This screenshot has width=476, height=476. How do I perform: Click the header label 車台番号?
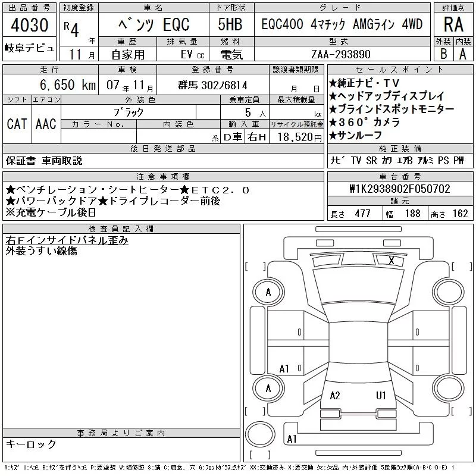coord(400,176)
